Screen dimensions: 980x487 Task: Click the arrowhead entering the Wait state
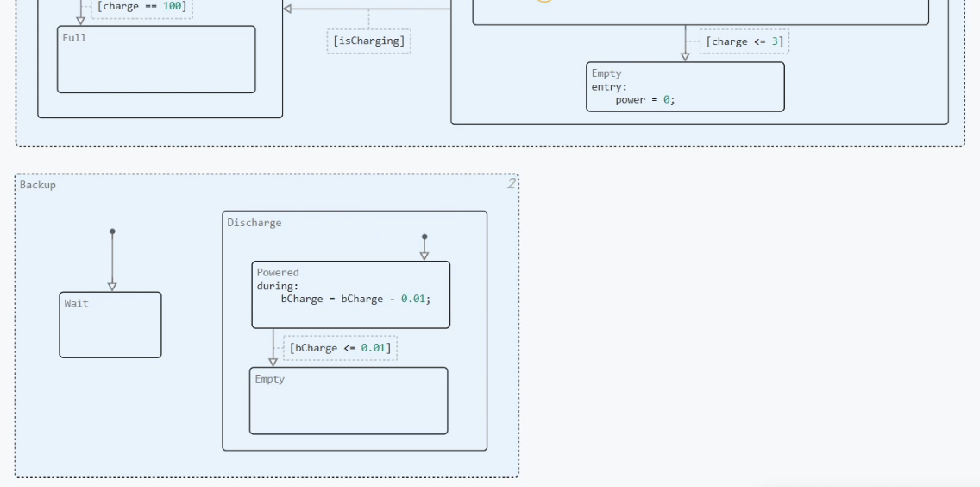112,287
